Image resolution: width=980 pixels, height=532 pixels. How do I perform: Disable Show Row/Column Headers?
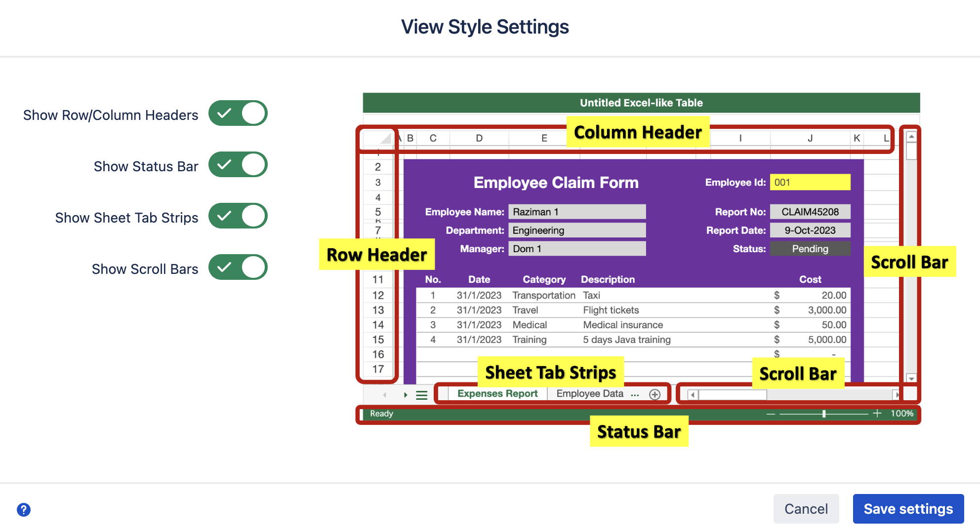238,114
